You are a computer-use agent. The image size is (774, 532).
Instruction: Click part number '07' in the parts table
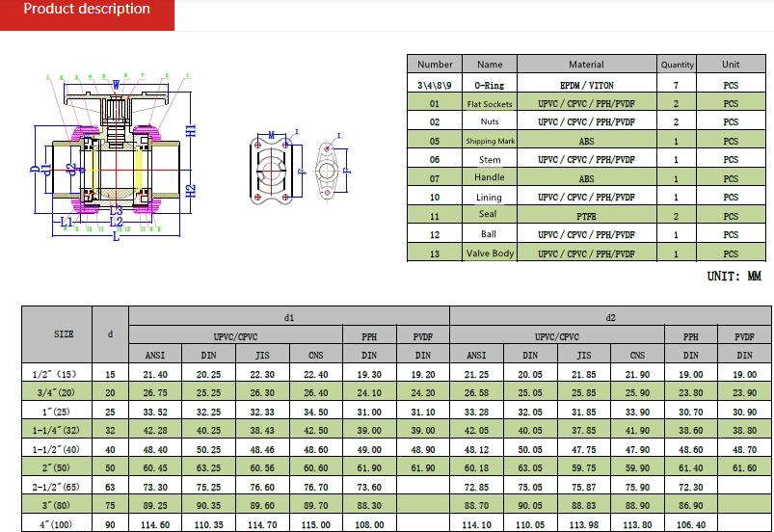point(435,178)
